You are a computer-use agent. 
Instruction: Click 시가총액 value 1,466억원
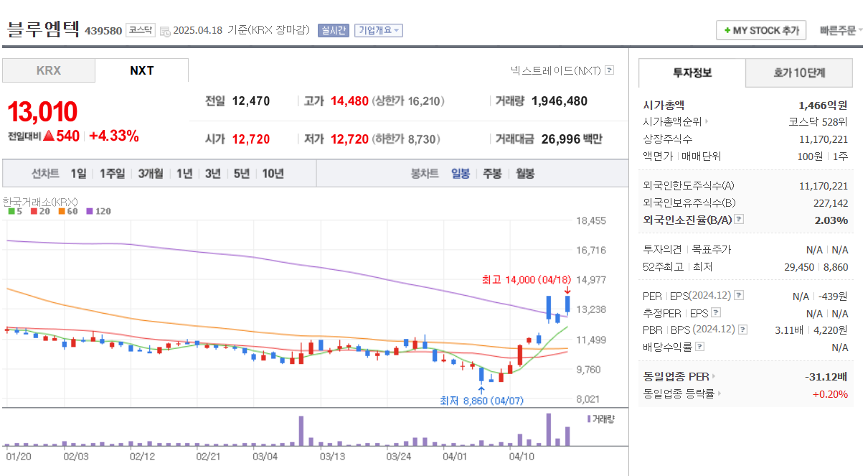coord(823,105)
